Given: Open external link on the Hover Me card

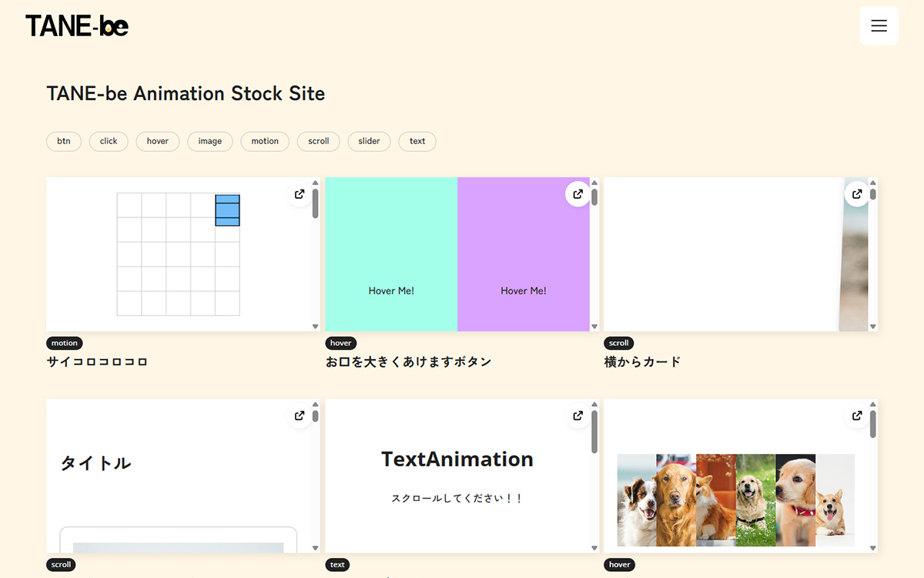Looking at the screenshot, I should (x=577, y=194).
